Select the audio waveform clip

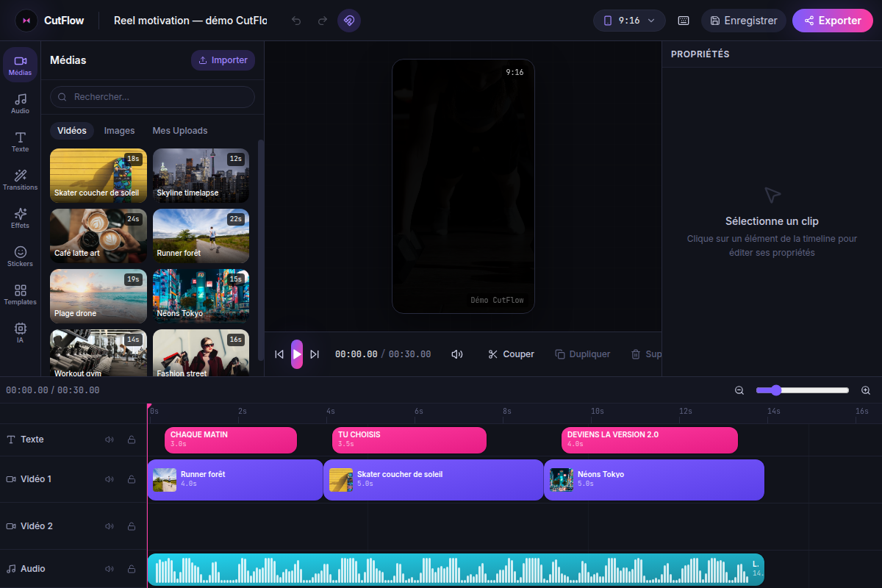tap(456, 570)
